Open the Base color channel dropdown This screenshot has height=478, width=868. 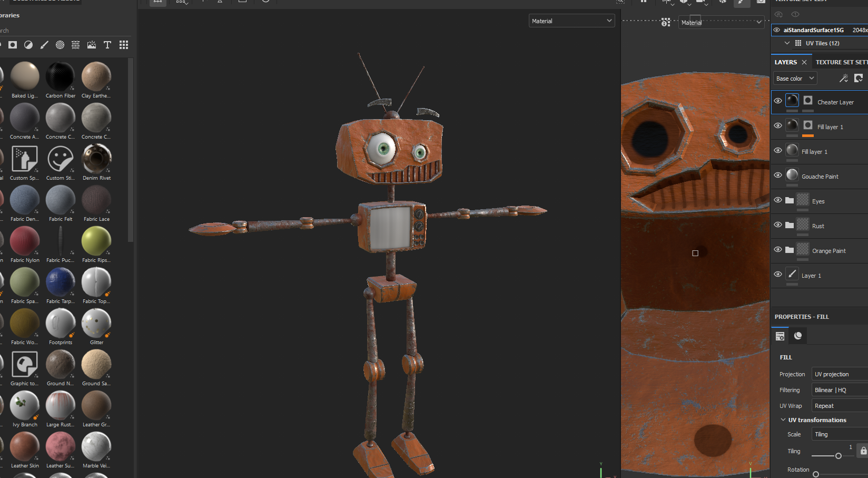coord(795,79)
